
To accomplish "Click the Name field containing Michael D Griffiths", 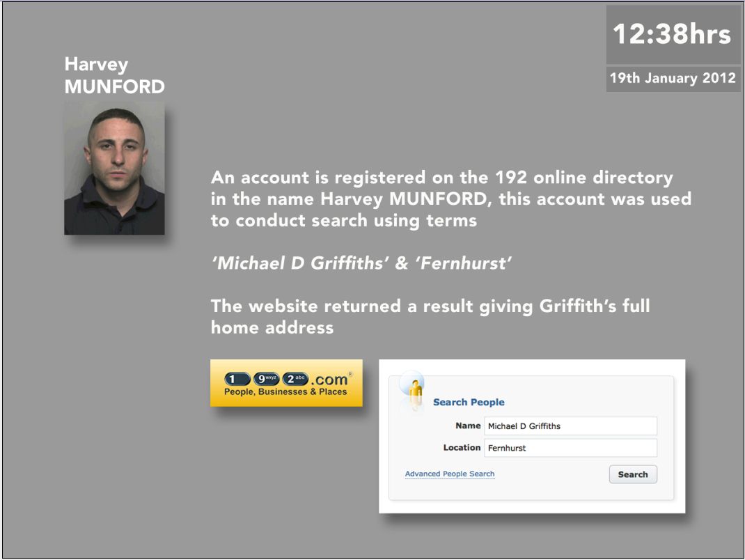I will [x=570, y=426].
